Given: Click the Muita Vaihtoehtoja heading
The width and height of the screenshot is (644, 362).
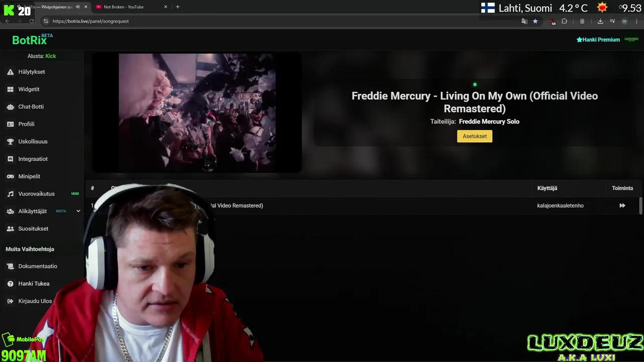Looking at the screenshot, I should 30,249.
